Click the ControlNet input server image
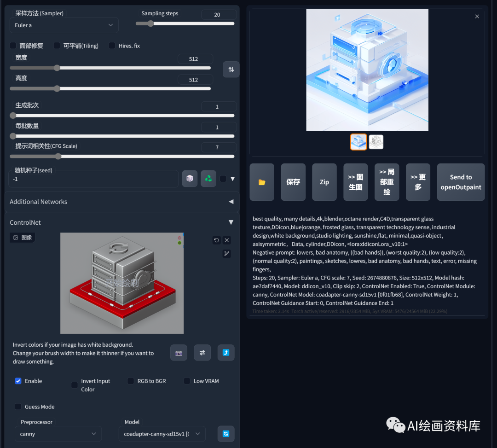The width and height of the screenshot is (497, 448). coord(122,283)
